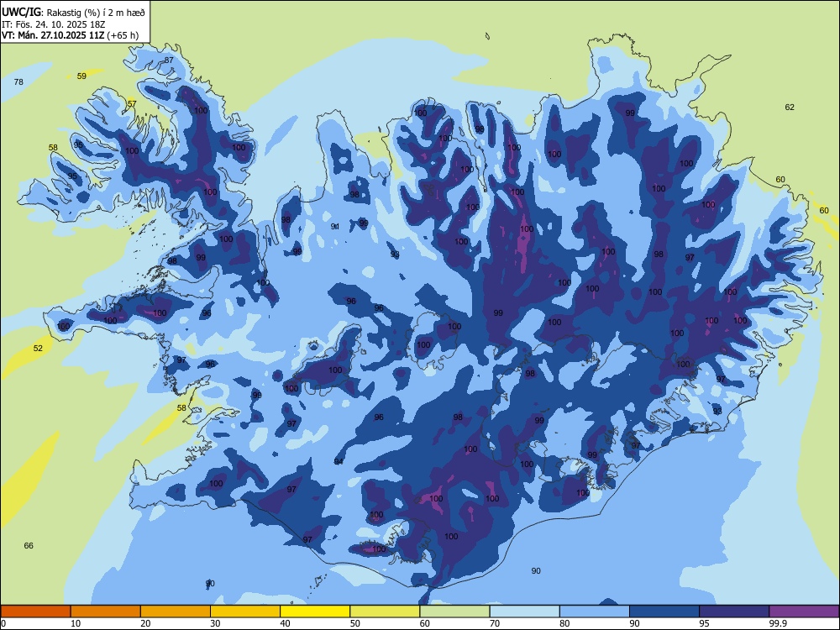Select the 95–99.9 indigo legend swatch
Screen dimensions: 840x630
coord(734,612)
